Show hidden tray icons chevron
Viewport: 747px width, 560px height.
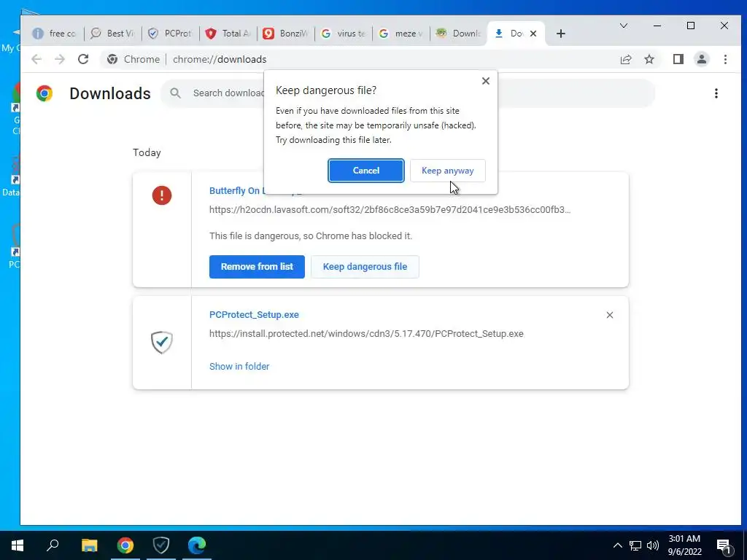617,545
